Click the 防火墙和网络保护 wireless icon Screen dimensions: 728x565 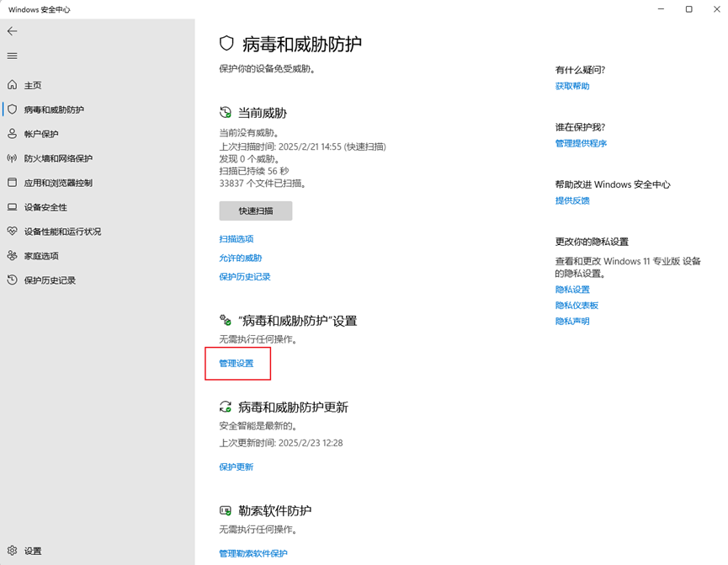coord(12,158)
